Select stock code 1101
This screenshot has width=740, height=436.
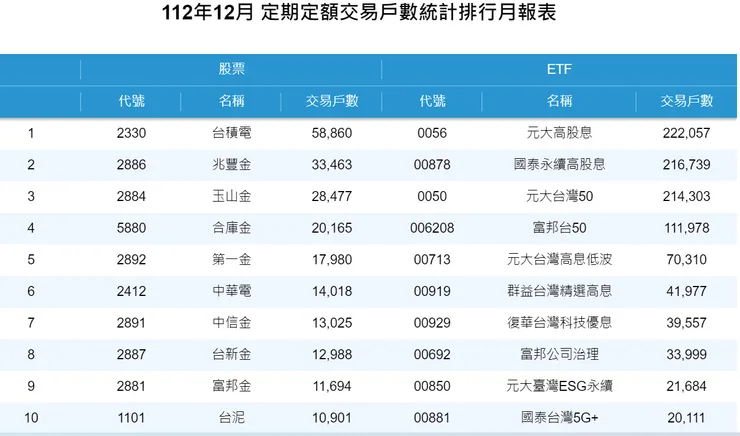pyautogui.click(x=131, y=418)
